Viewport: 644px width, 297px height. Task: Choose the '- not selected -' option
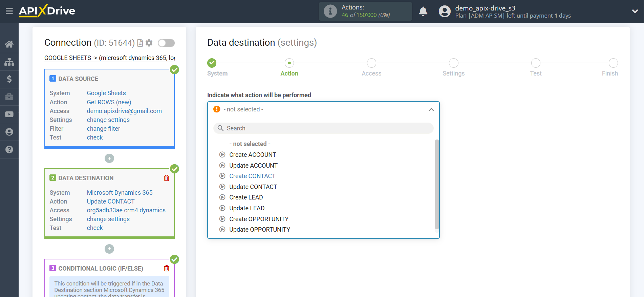click(250, 144)
